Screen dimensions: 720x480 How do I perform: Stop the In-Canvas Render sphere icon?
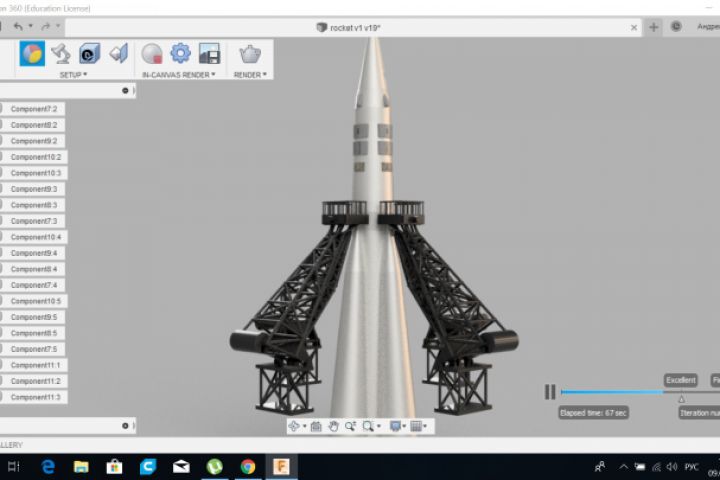pos(152,54)
